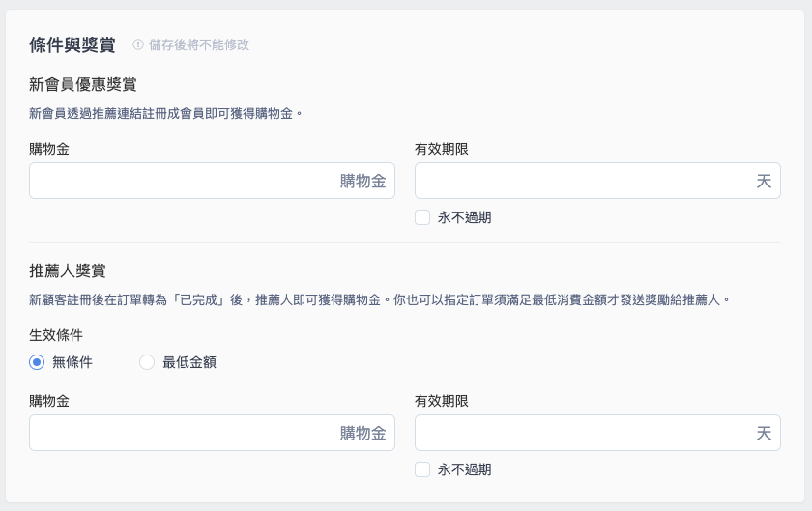Click the 新會員透過推薦連結註冊 description text
Screen dimensions: 812x511
click(x=165, y=113)
